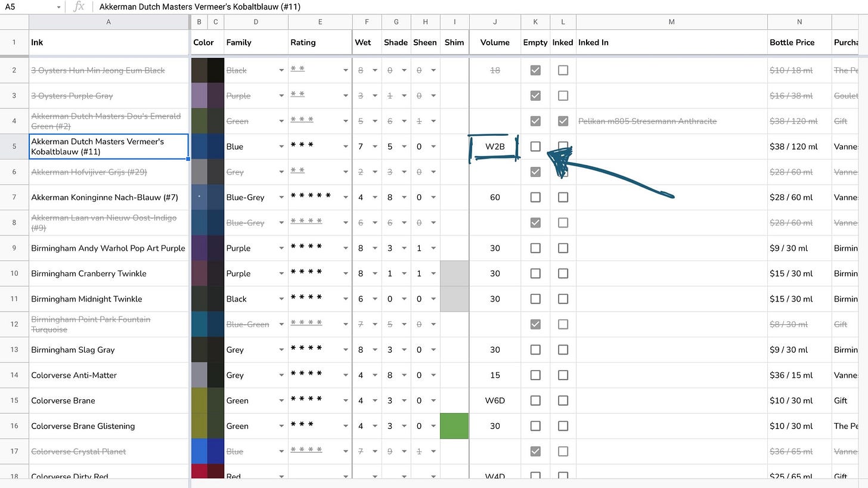The image size is (868, 488).
Task: Open Wet dropdown for Colorverse Brane
Action: 375,400
